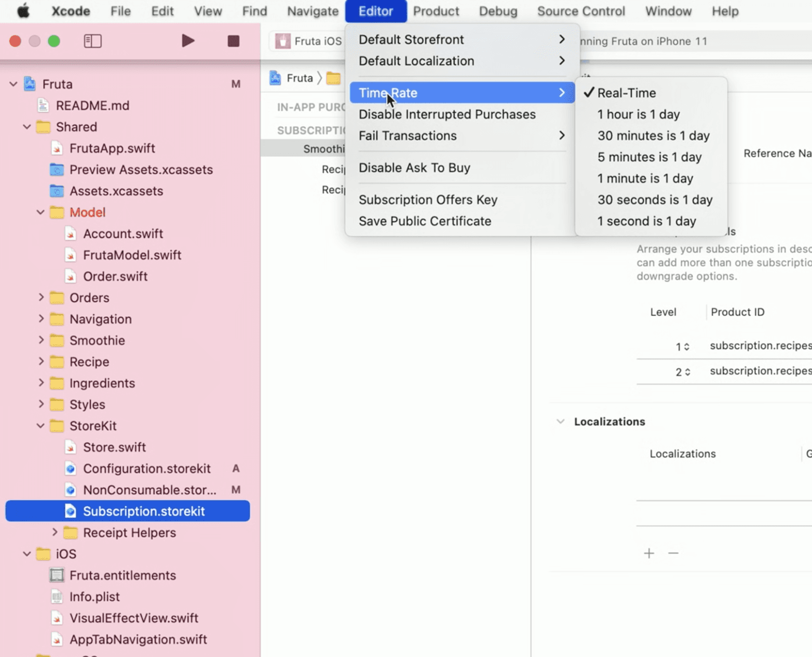Collapse the Model folder

[41, 212]
